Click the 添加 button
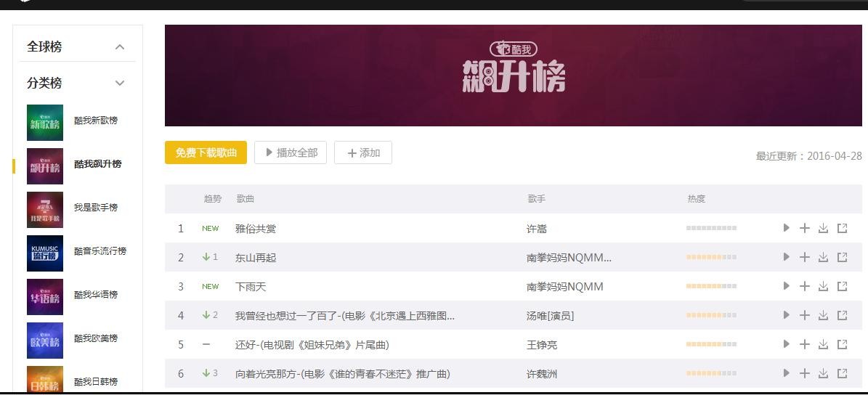 click(x=363, y=152)
